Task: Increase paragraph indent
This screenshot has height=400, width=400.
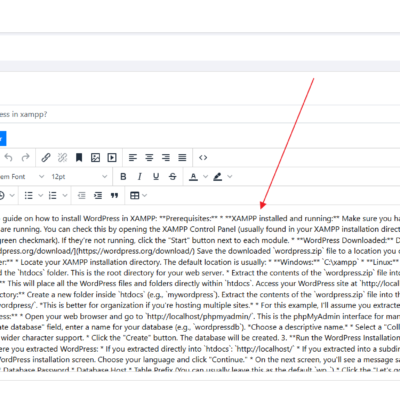Action: click(x=98, y=195)
